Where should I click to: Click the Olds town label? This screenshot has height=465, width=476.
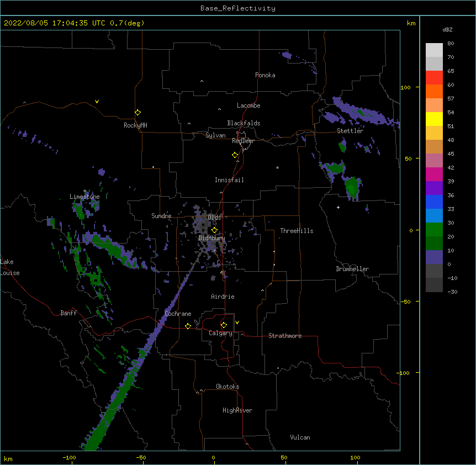click(x=214, y=218)
